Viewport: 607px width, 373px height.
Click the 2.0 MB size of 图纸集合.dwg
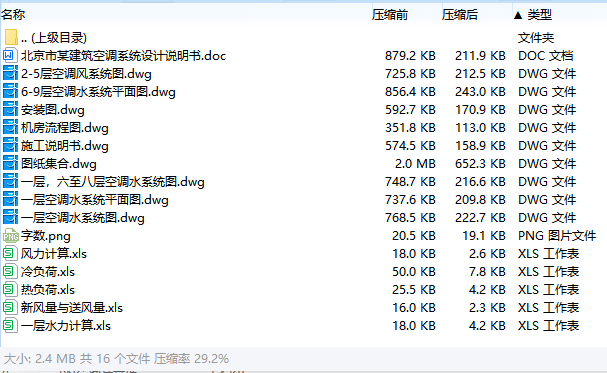[x=415, y=164]
